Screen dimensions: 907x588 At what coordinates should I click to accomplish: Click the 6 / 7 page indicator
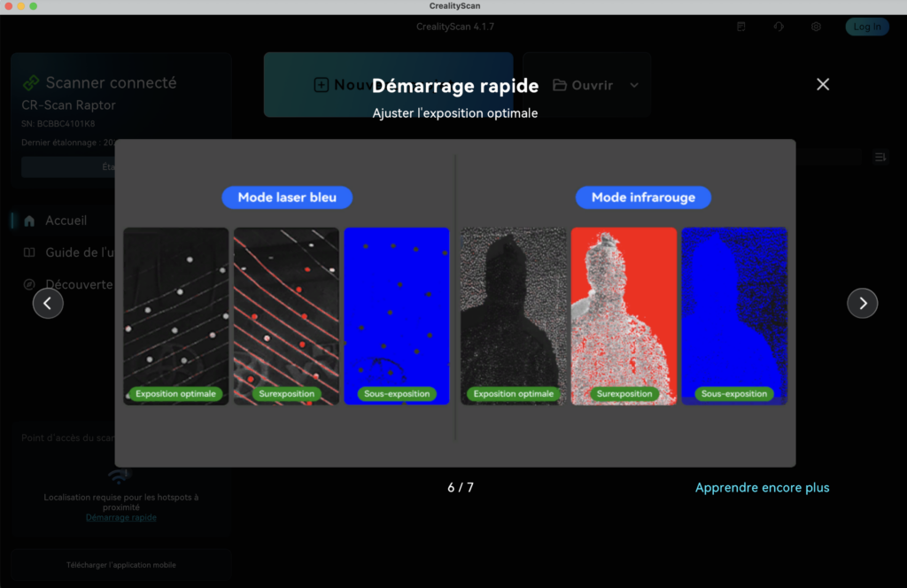461,487
